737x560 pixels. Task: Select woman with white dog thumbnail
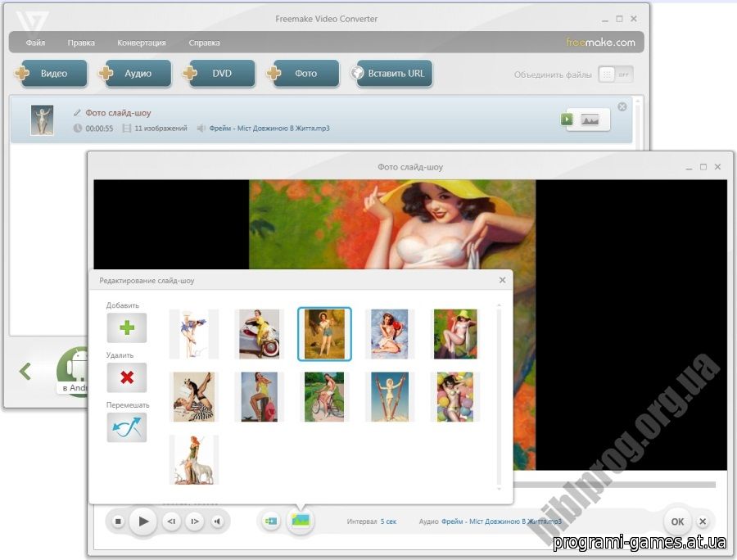193,460
